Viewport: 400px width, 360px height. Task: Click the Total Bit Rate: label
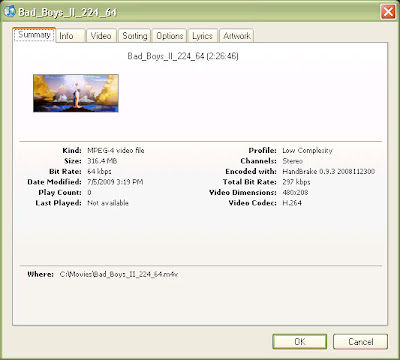(250, 182)
